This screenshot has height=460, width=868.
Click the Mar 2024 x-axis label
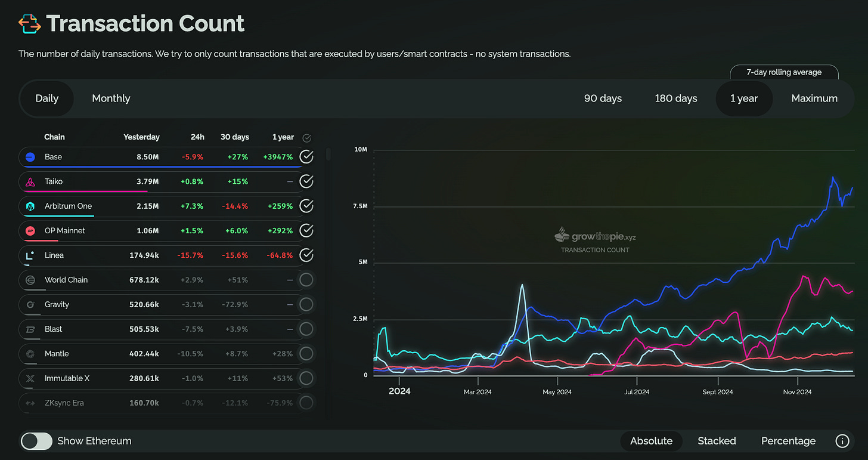click(x=477, y=392)
